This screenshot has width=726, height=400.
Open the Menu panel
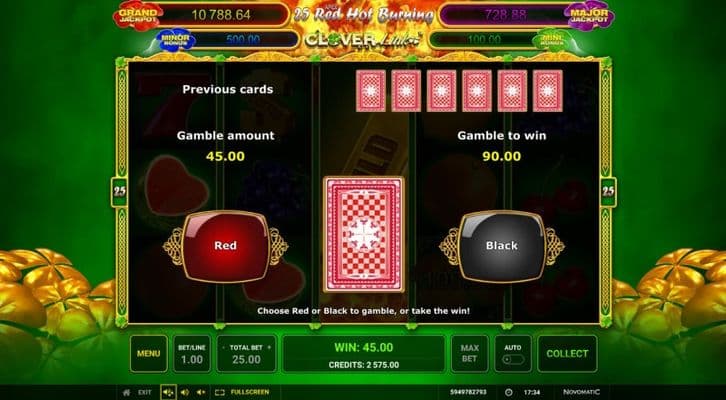(x=149, y=354)
